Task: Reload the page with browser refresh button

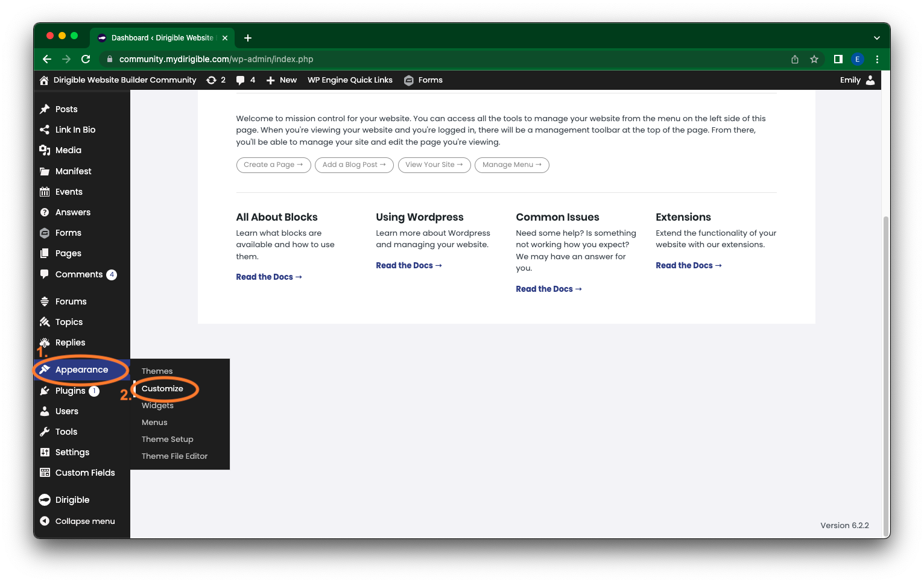Action: 86,59
